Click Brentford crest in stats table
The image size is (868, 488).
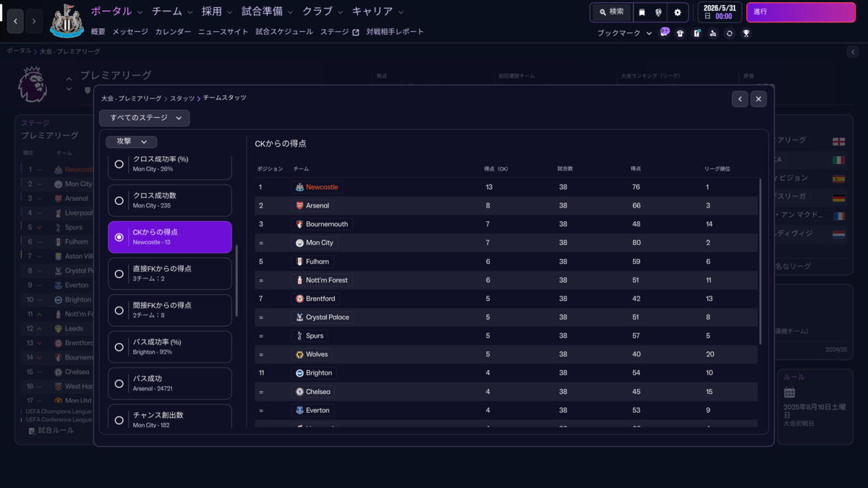point(299,299)
